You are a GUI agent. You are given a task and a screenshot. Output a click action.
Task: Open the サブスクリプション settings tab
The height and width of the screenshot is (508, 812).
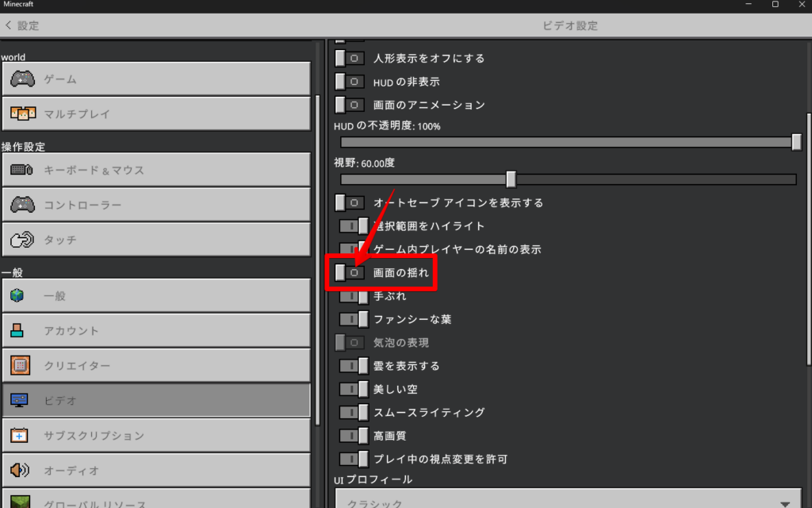point(155,436)
